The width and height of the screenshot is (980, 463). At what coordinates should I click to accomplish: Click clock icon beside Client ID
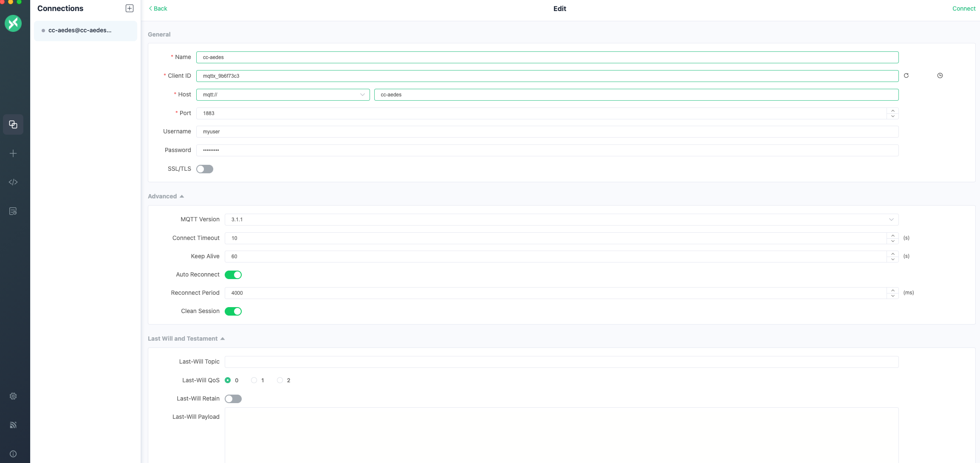[x=940, y=76]
